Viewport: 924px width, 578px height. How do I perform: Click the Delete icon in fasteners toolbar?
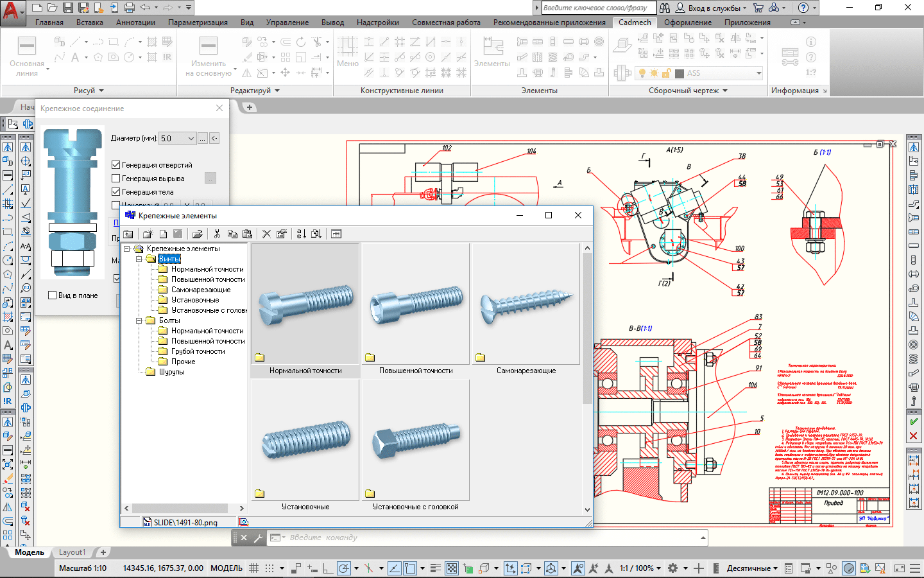pyautogui.click(x=266, y=234)
